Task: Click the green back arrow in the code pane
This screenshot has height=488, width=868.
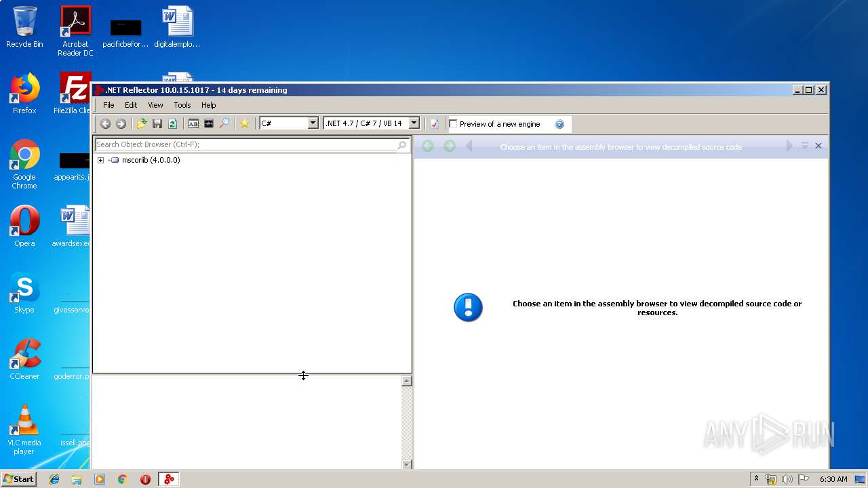Action: (x=428, y=146)
